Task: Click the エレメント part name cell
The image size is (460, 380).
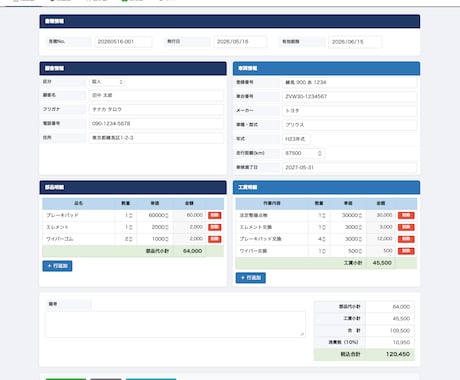Action: click(79, 227)
